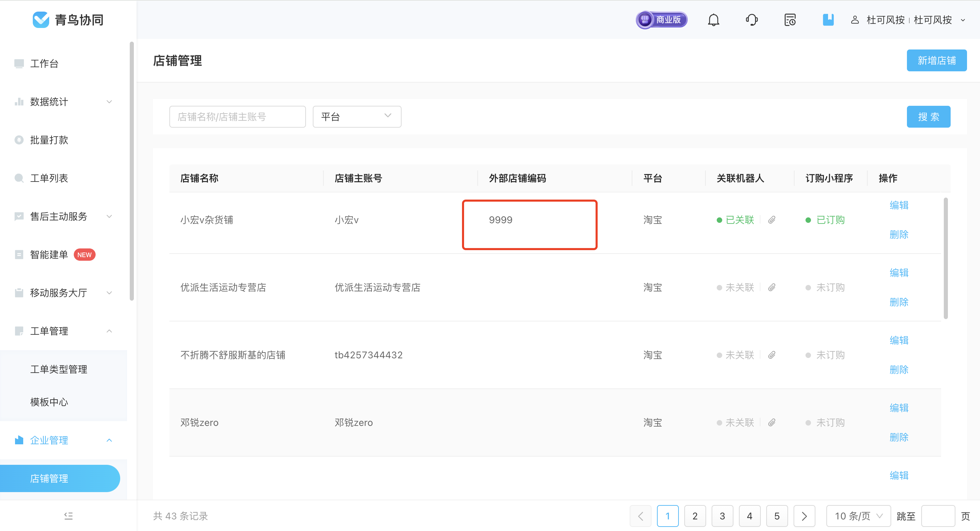Click the 新增店铺 button
Screen dimensions: 980x531
937,60
